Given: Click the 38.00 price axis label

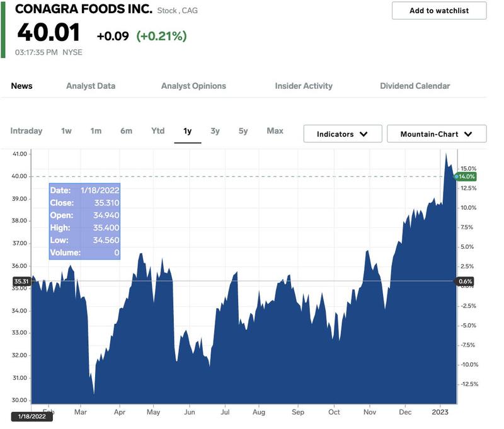Looking at the screenshot, I should point(20,220).
